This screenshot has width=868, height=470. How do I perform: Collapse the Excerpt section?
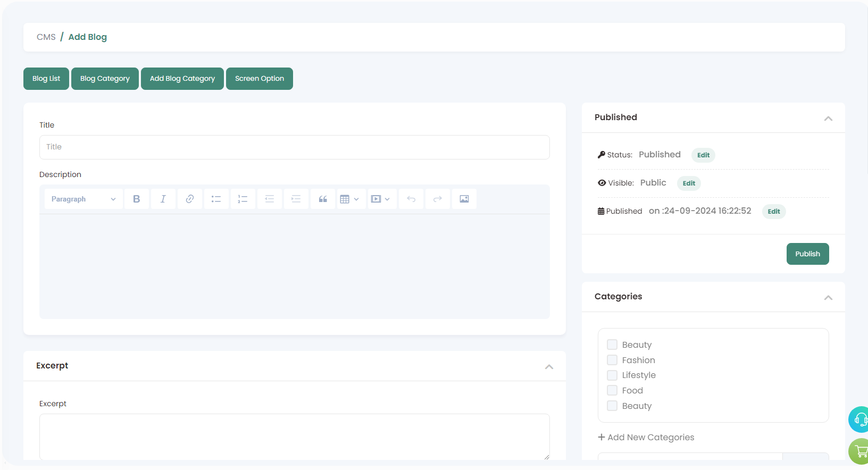click(549, 366)
